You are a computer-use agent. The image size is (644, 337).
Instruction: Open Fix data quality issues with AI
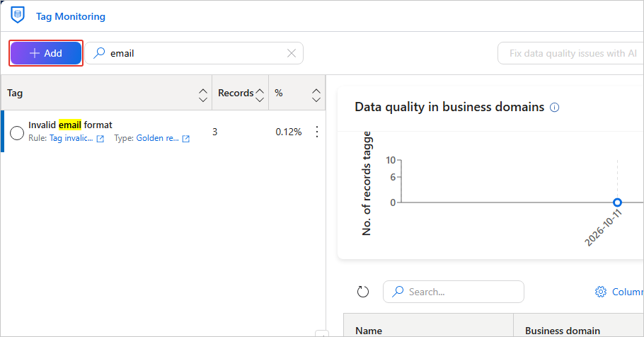click(x=573, y=53)
